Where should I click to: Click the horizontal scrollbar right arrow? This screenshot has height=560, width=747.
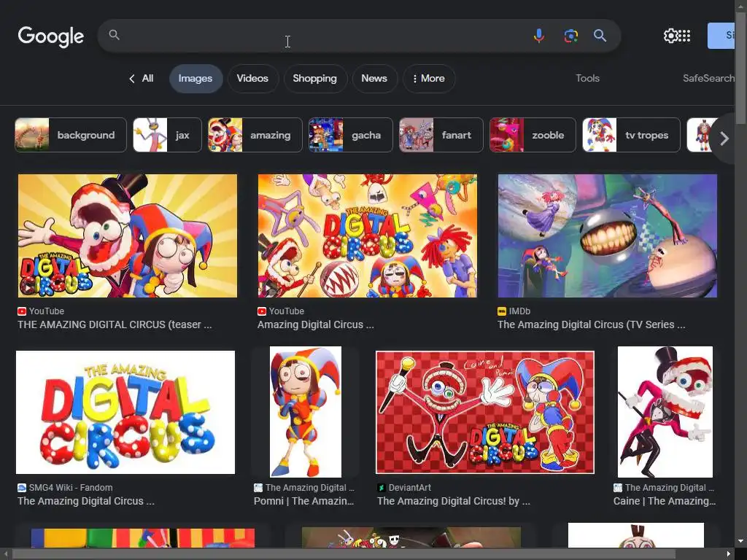tap(729, 554)
